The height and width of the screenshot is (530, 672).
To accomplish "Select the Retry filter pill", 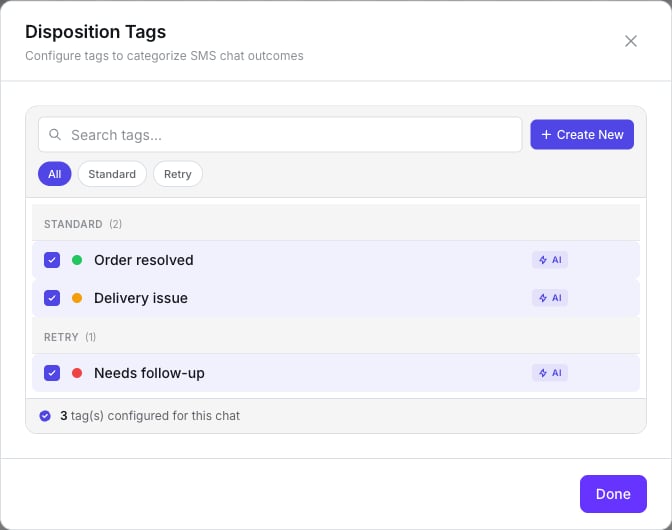I will [x=177, y=174].
